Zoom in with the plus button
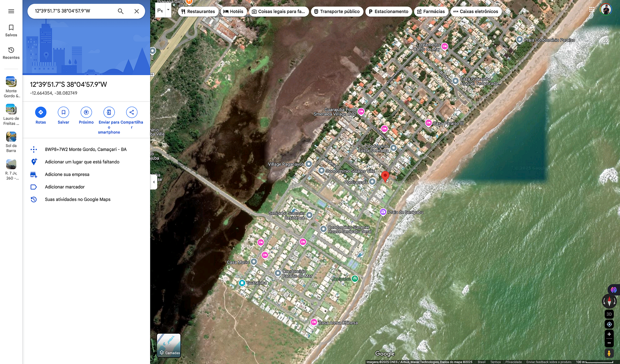 (609, 334)
